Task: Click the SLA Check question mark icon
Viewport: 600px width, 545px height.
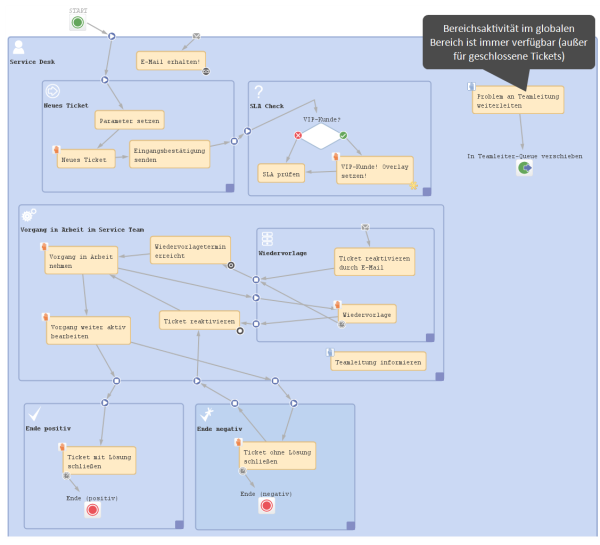Action: pyautogui.click(x=258, y=91)
